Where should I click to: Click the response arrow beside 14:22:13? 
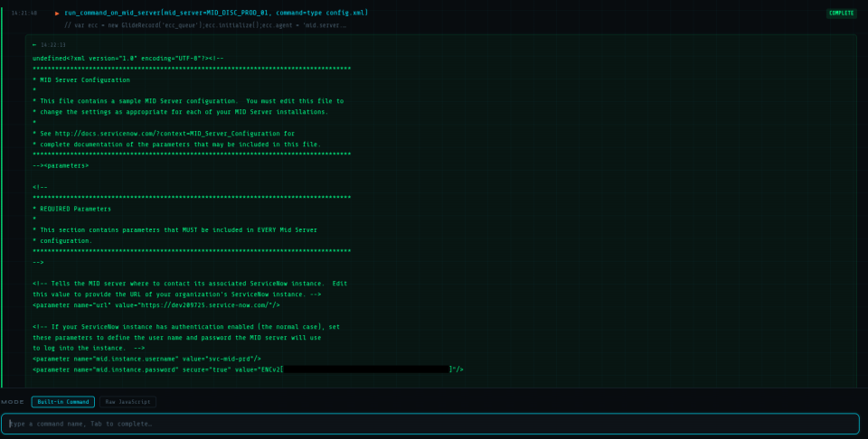tap(34, 45)
